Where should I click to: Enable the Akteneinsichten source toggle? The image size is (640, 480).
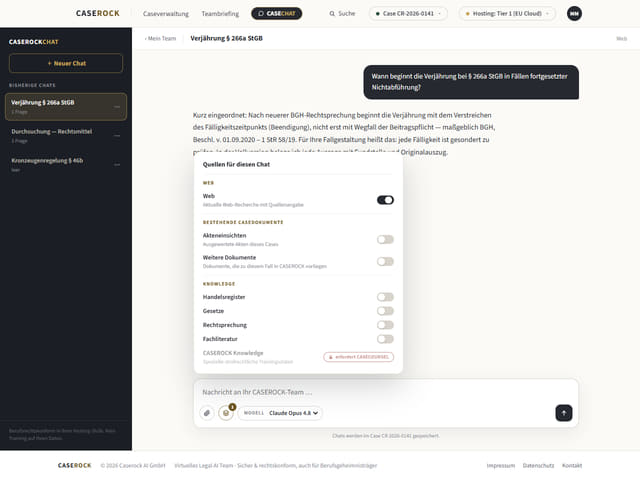(385, 240)
